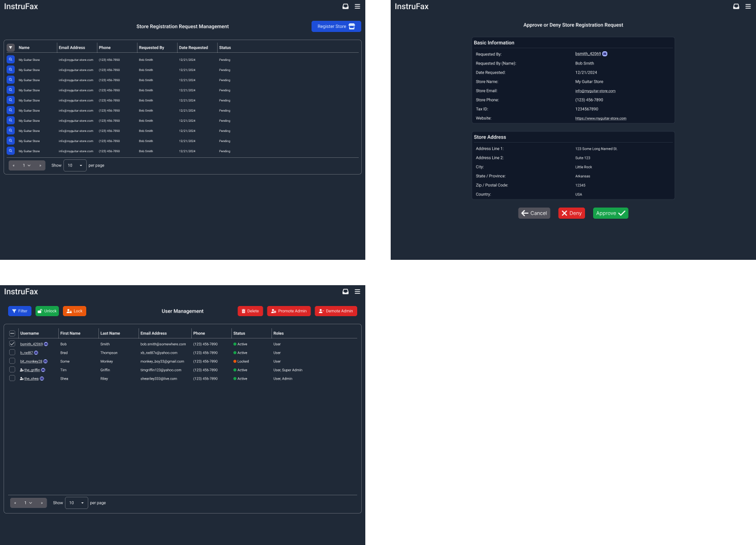Open the hamburger menu on User Management screen
Image resolution: width=756 pixels, height=545 pixels.
(357, 291)
